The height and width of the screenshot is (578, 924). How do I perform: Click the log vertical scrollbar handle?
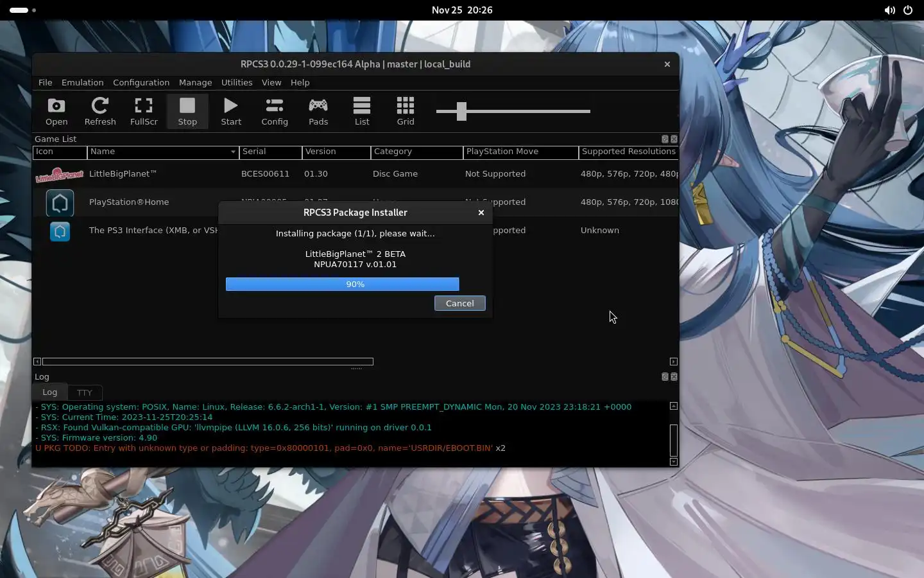673,441
